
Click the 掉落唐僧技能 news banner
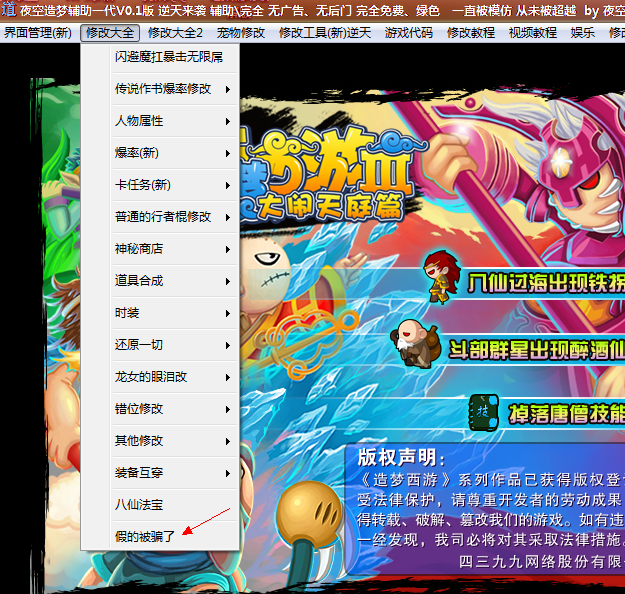tap(566, 413)
